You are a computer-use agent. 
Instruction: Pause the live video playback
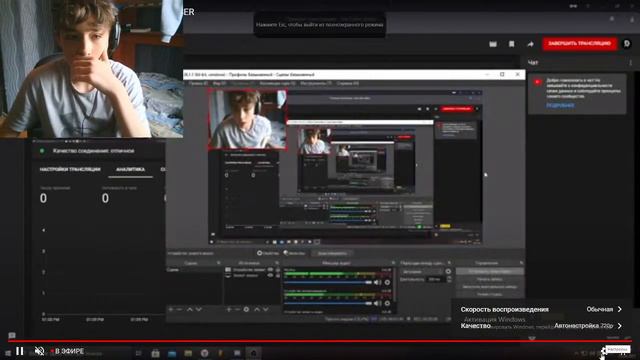[x=20, y=351]
